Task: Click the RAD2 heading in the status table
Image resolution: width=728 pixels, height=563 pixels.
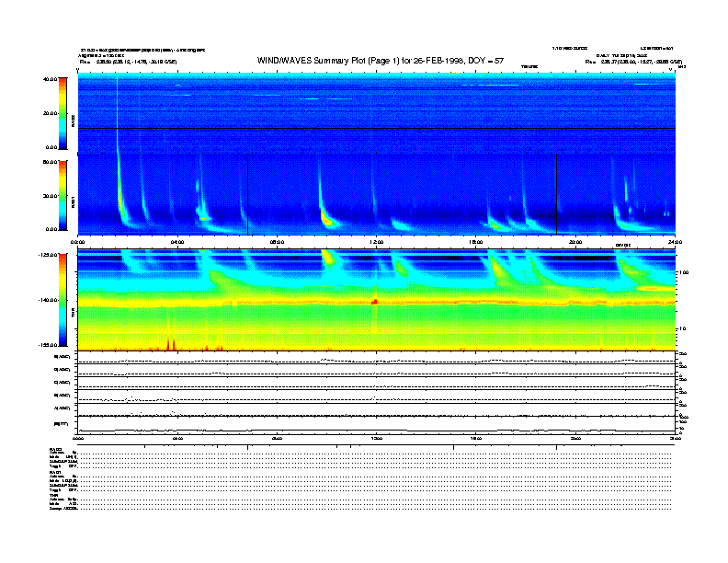Action: click(x=54, y=449)
